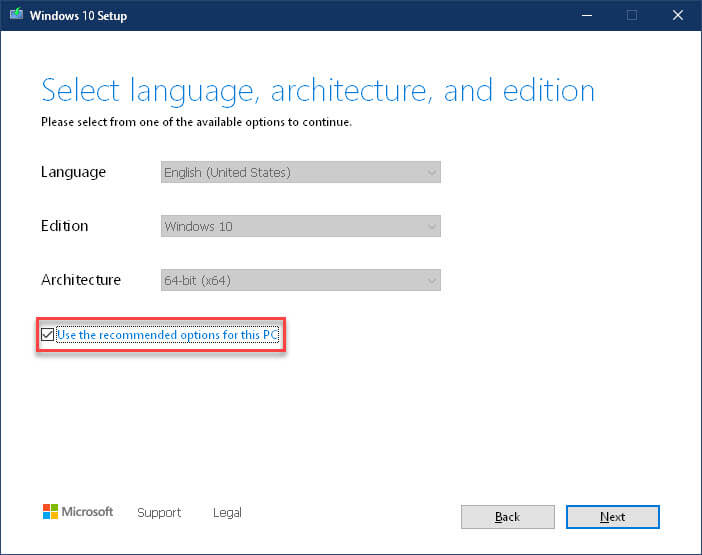The height and width of the screenshot is (555, 702).
Task: Open the Support link
Action: pos(159,513)
